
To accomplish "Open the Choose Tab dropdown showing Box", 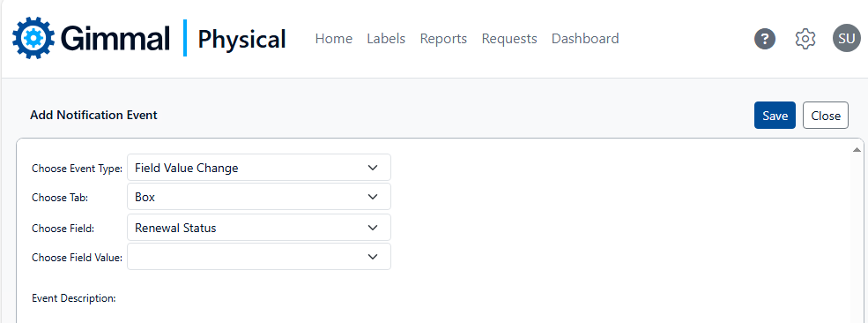I will [259, 197].
